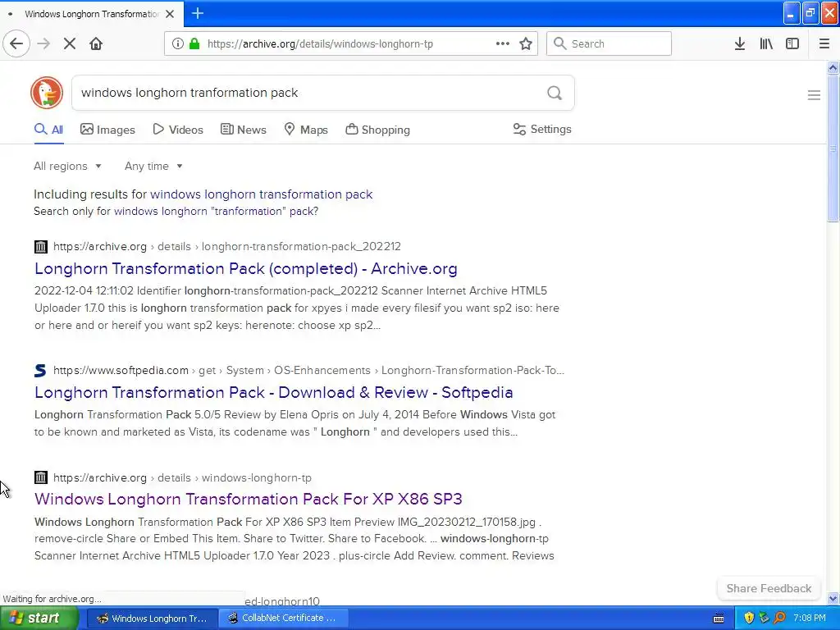Click scrollbar up arrow

[x=833, y=67]
